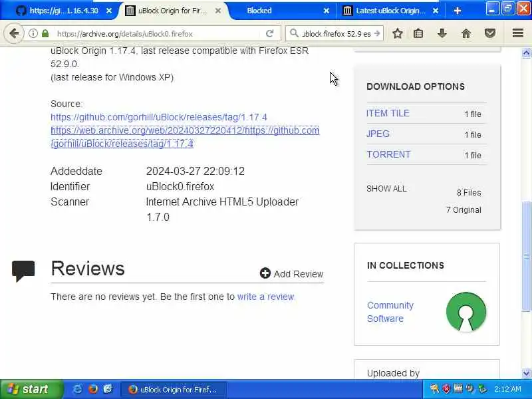Screen dimensions: 532x399
Task: Close the active uBlock Origin for Firefox tab
Action: 218,11
